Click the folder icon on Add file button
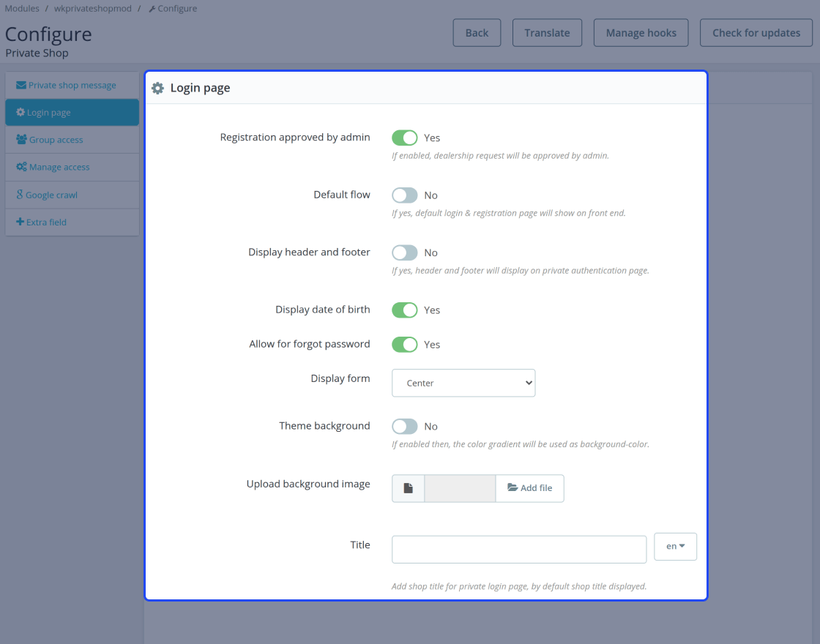Viewport: 820px width, 644px height. click(x=512, y=487)
